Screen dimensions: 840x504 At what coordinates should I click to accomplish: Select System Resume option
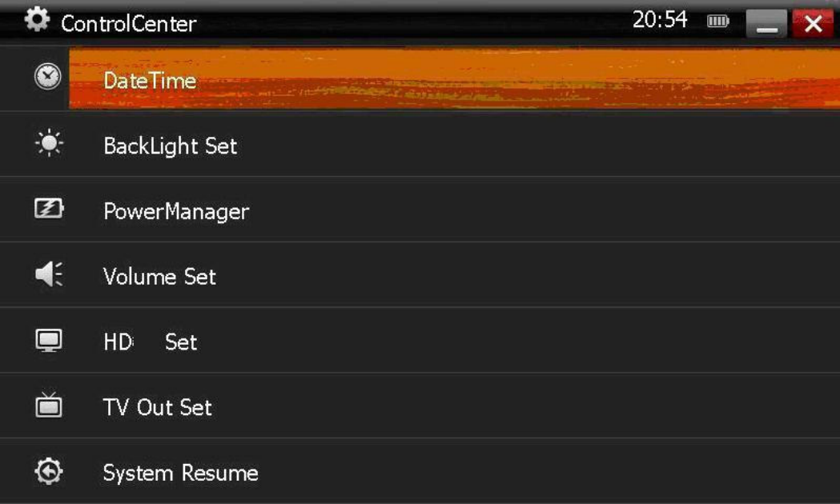[180, 473]
